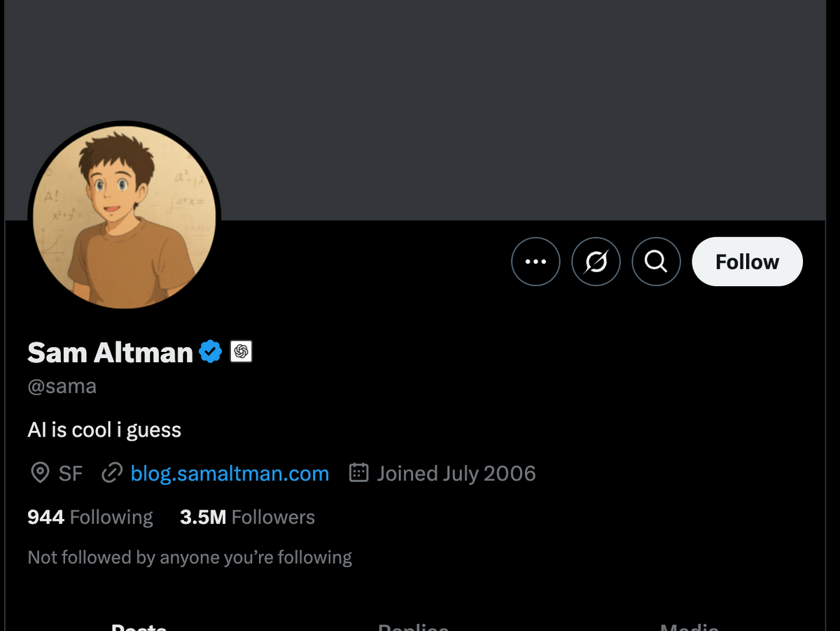The height and width of the screenshot is (631, 840).
Task: Click the search magnifier icon on profile
Action: pyautogui.click(x=656, y=262)
